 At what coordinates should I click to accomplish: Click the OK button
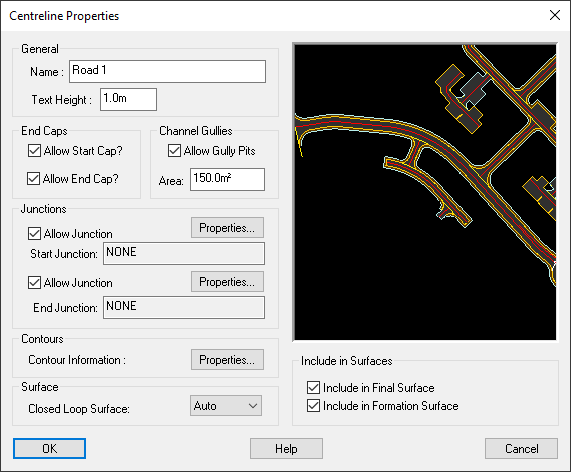[50, 448]
